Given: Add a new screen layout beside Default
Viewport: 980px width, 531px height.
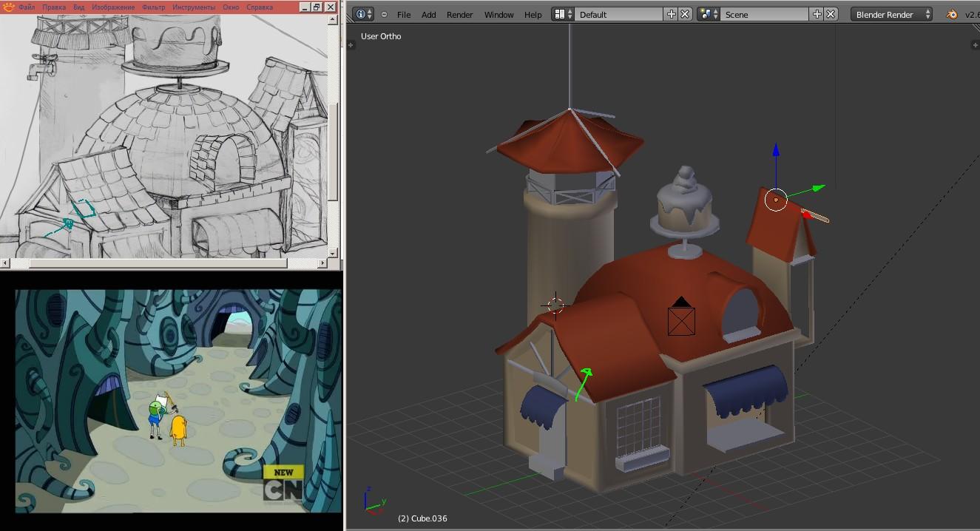Looking at the screenshot, I should (x=672, y=14).
